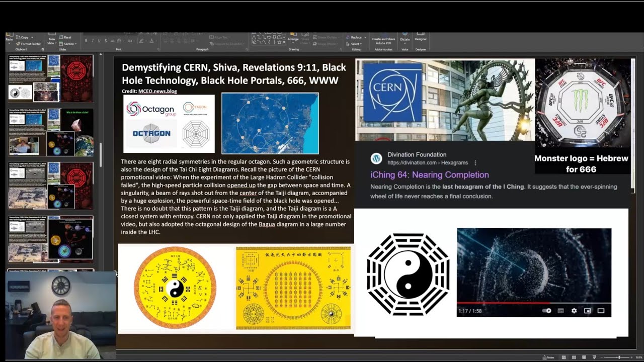This screenshot has height=362, width=644.
Task: Open the Clipboard group dialog launcher
Action: [x=43, y=49]
